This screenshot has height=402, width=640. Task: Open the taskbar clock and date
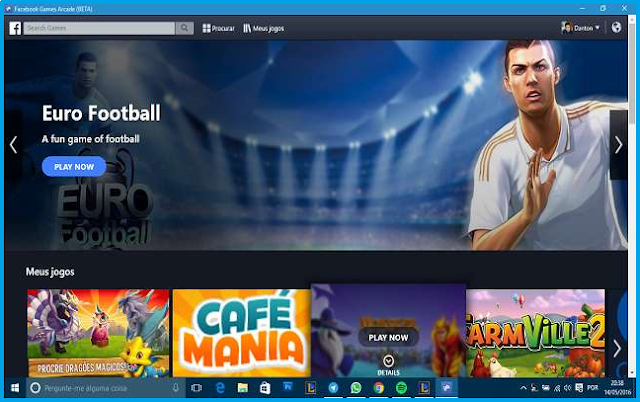click(x=618, y=388)
